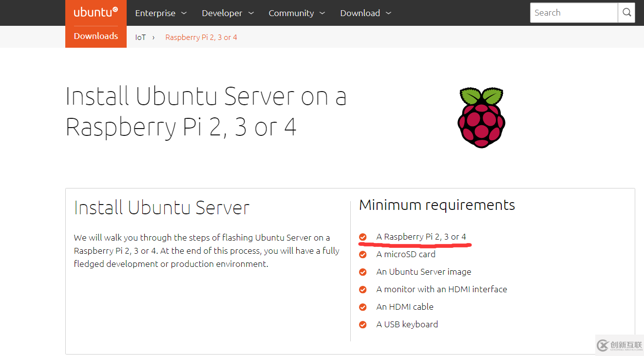Open the Community menu
The height and width of the screenshot is (356, 644).
pyautogui.click(x=297, y=13)
